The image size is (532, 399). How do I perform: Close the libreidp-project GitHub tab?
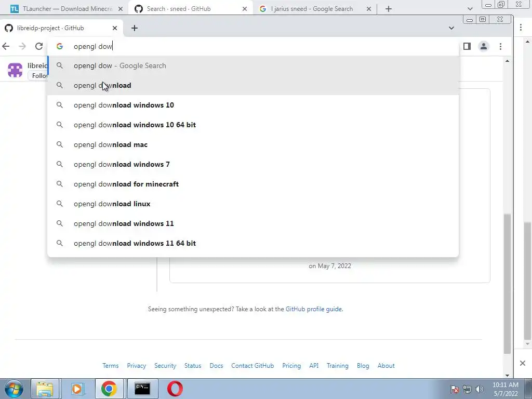pyautogui.click(x=115, y=28)
